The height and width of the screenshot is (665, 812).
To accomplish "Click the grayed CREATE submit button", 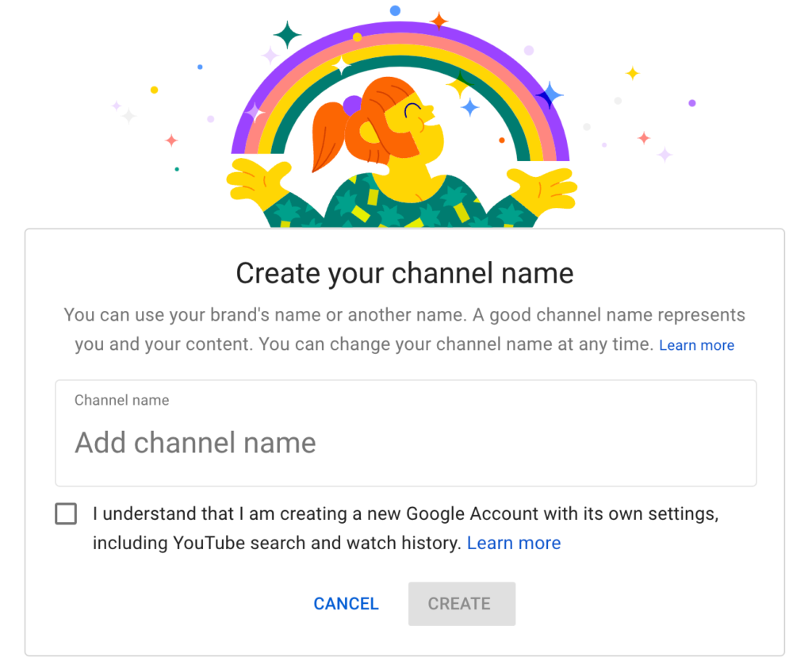I will pos(462,603).
